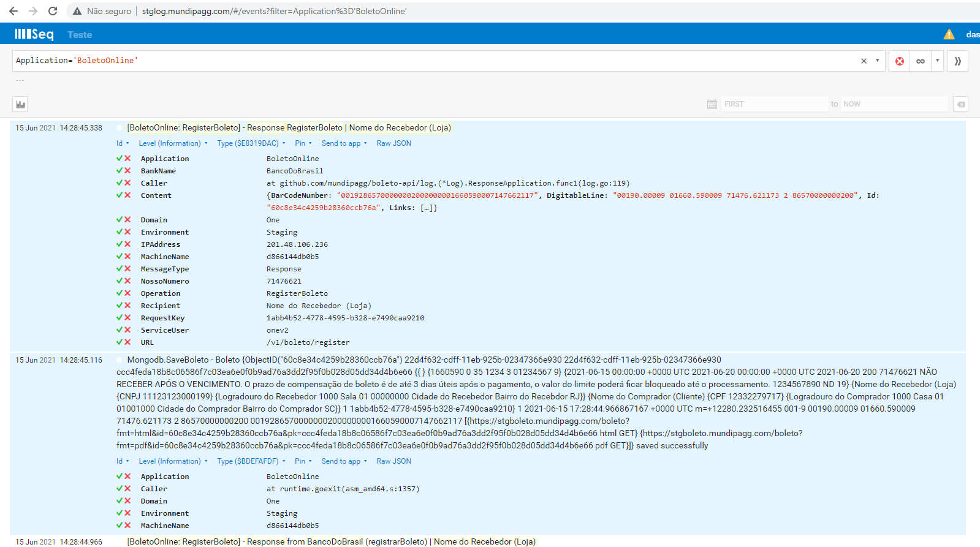Select the timestamp 14:28:45.116
The image size is (980, 547).
click(81, 360)
